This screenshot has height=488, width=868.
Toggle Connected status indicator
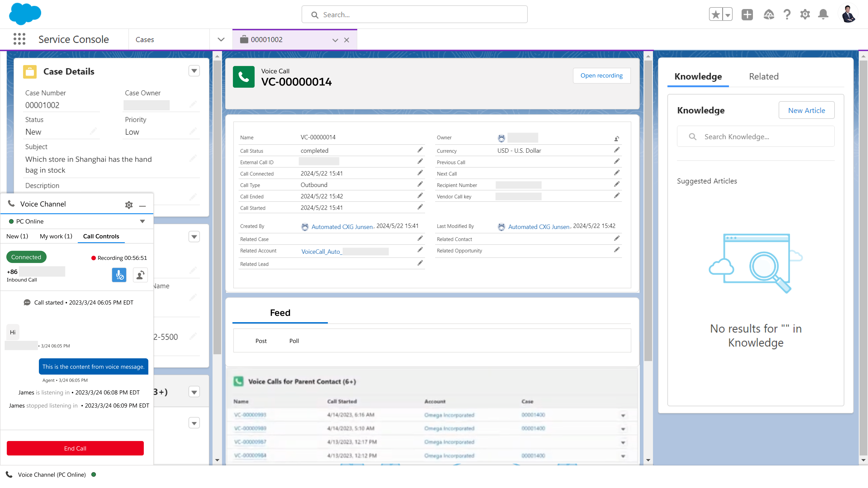point(26,257)
